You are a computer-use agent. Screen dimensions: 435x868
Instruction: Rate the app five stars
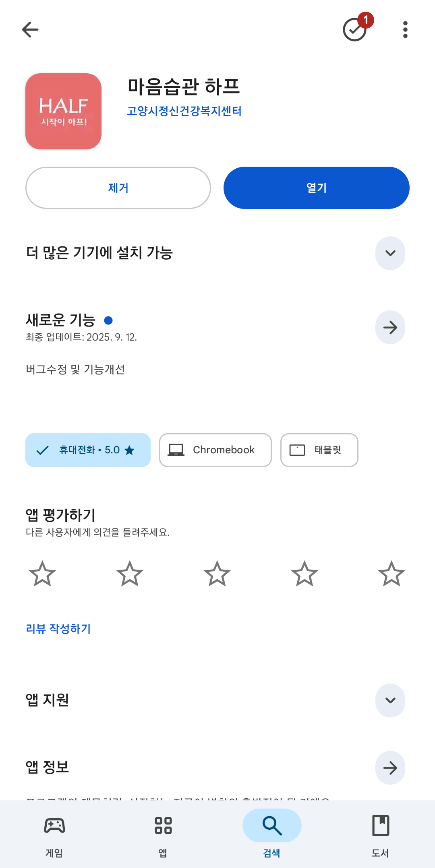tap(391, 574)
